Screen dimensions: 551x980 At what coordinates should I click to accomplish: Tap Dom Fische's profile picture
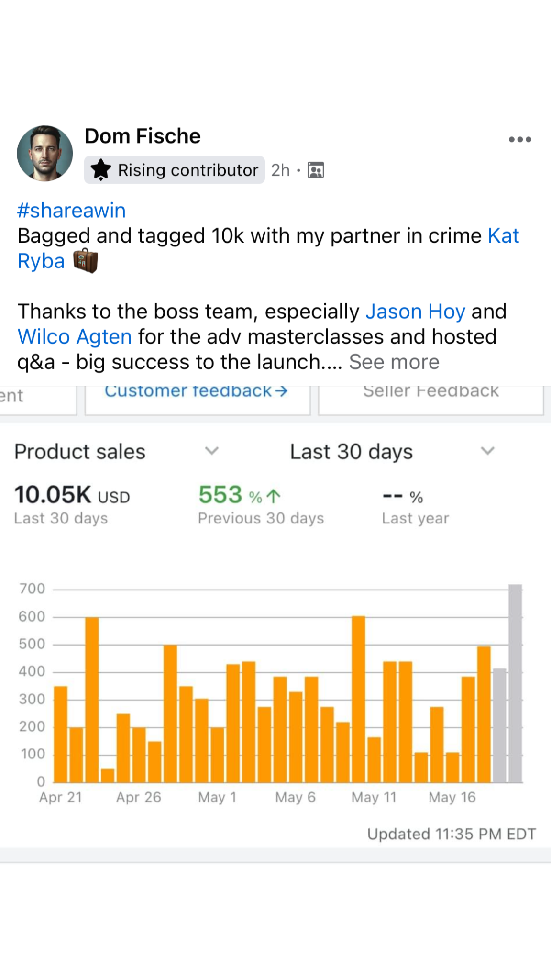[45, 154]
